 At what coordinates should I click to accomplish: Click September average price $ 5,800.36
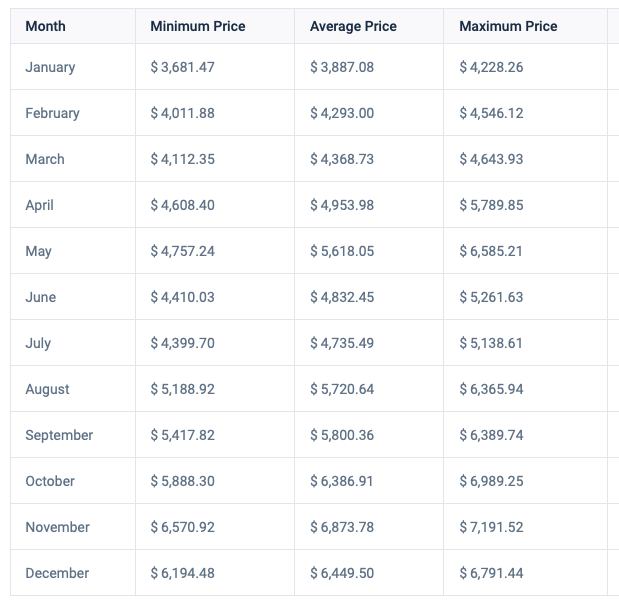[342, 435]
